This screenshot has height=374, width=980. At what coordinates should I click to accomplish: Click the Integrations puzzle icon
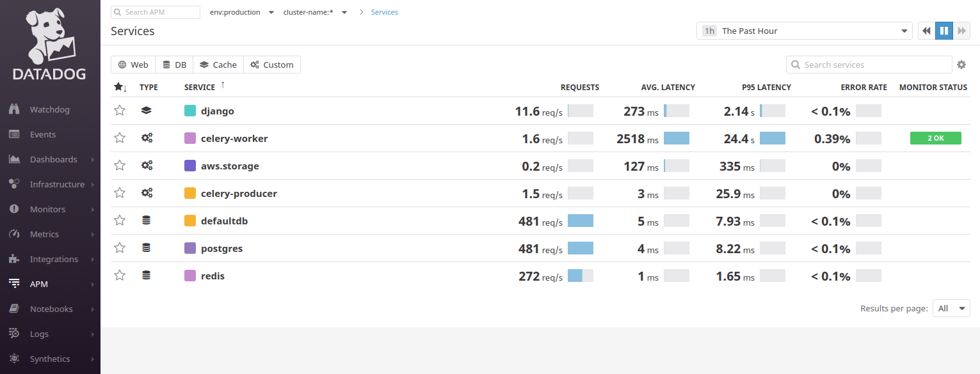tap(14, 259)
